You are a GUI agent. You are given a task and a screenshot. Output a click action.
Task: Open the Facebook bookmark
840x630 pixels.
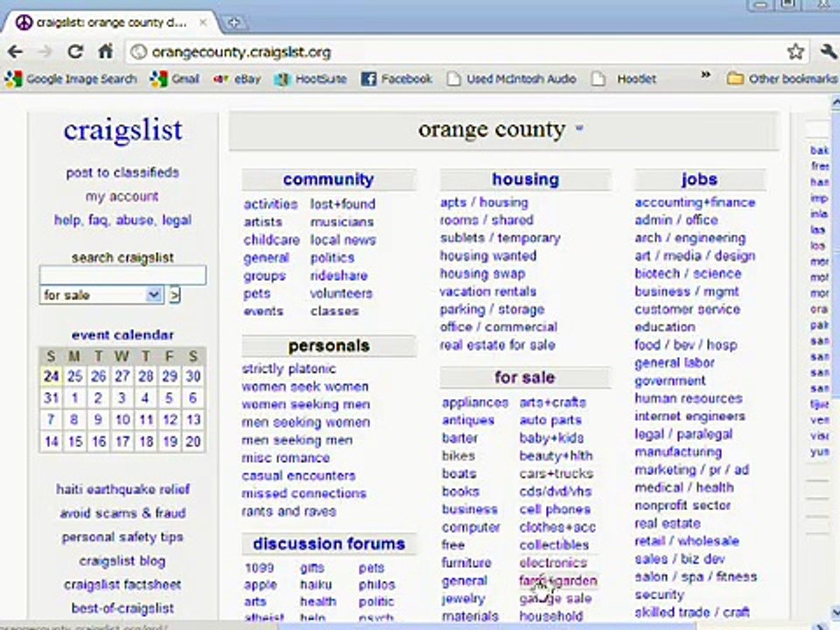tap(396, 80)
